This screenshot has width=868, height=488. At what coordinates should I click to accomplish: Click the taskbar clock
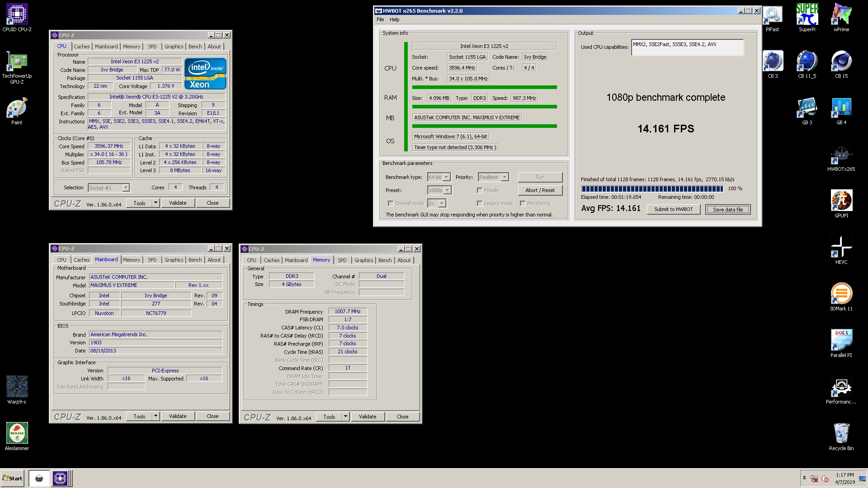click(x=844, y=479)
